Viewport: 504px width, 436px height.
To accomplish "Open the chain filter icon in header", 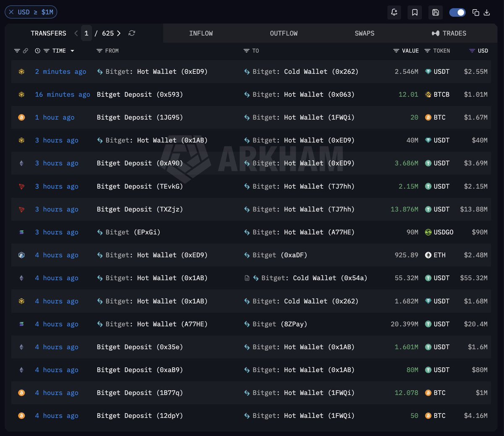I will [17, 51].
